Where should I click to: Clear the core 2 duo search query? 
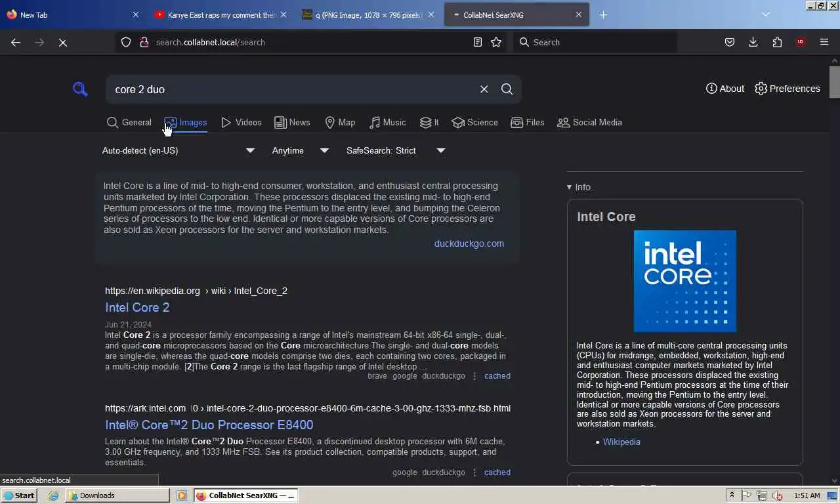tap(484, 89)
